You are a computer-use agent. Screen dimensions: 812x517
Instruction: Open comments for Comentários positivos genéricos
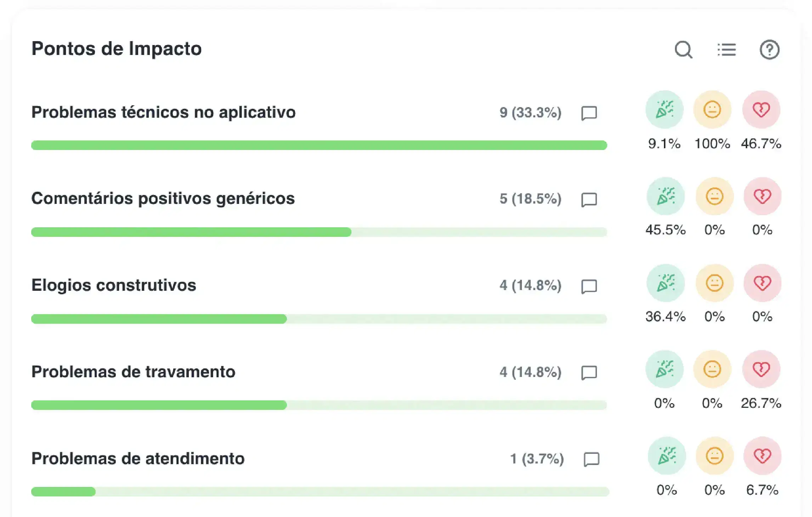(589, 199)
